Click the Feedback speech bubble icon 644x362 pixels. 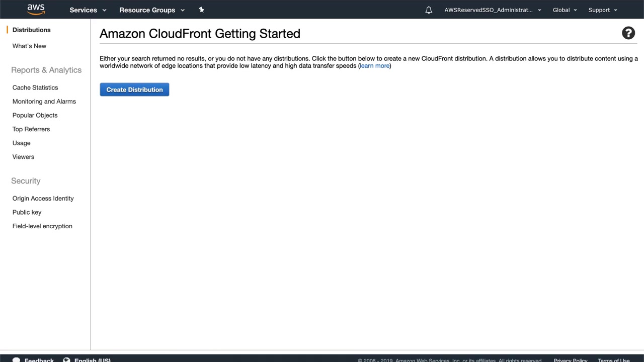coord(16,360)
